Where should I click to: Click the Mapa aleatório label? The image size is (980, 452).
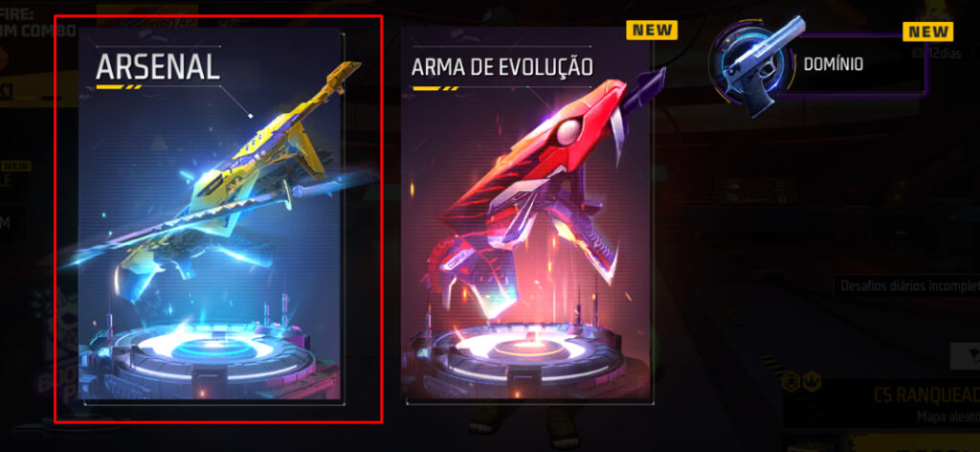948,416
